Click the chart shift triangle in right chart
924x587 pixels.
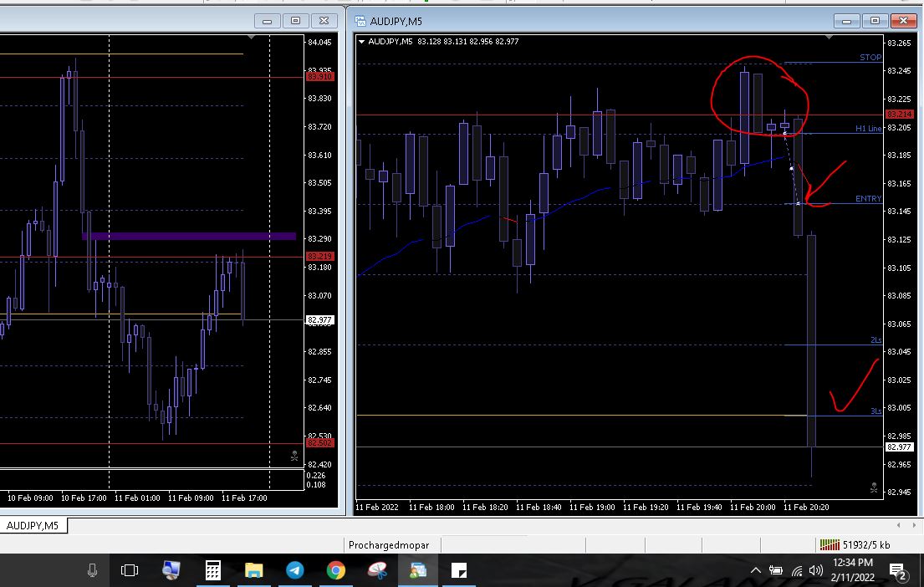(830, 37)
